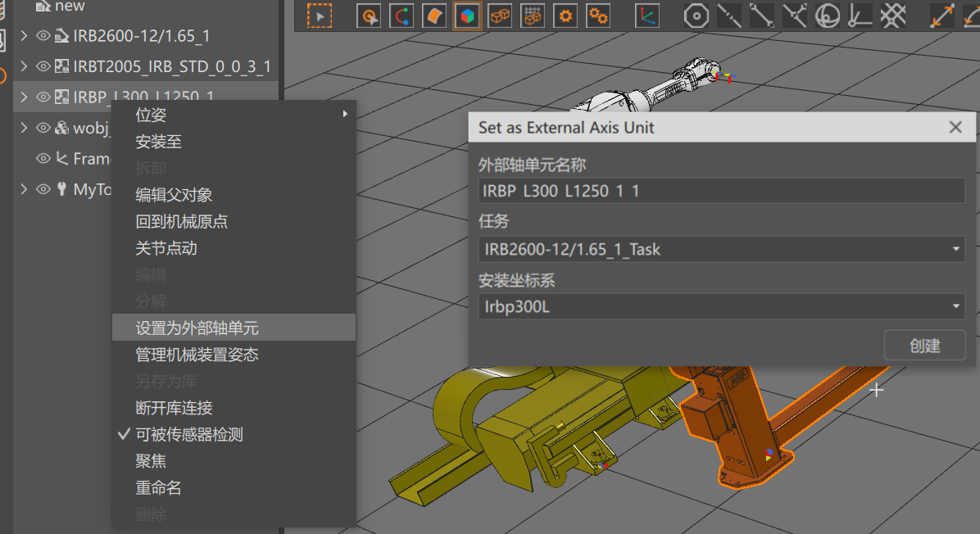Expand the IRBT2005_IRB_STD_0_0_3_1 node
Image resolution: width=980 pixels, height=534 pixels.
pyautogui.click(x=24, y=66)
